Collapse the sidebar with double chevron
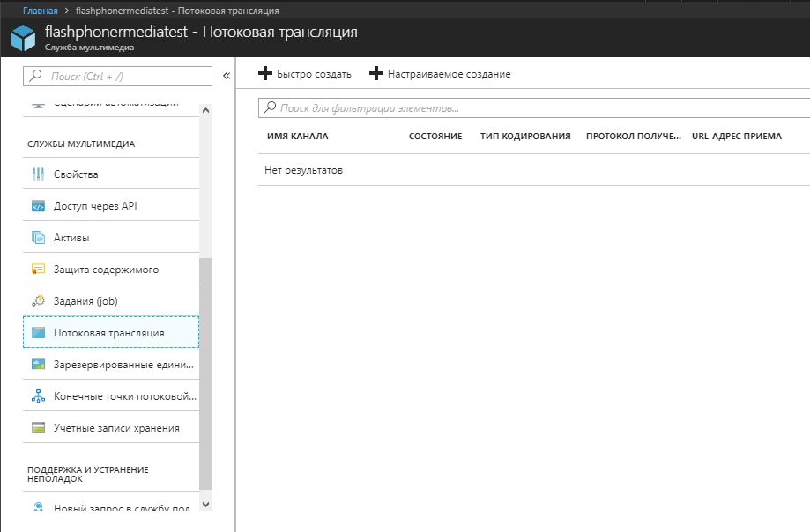Image resolution: width=810 pixels, height=532 pixels. (226, 76)
